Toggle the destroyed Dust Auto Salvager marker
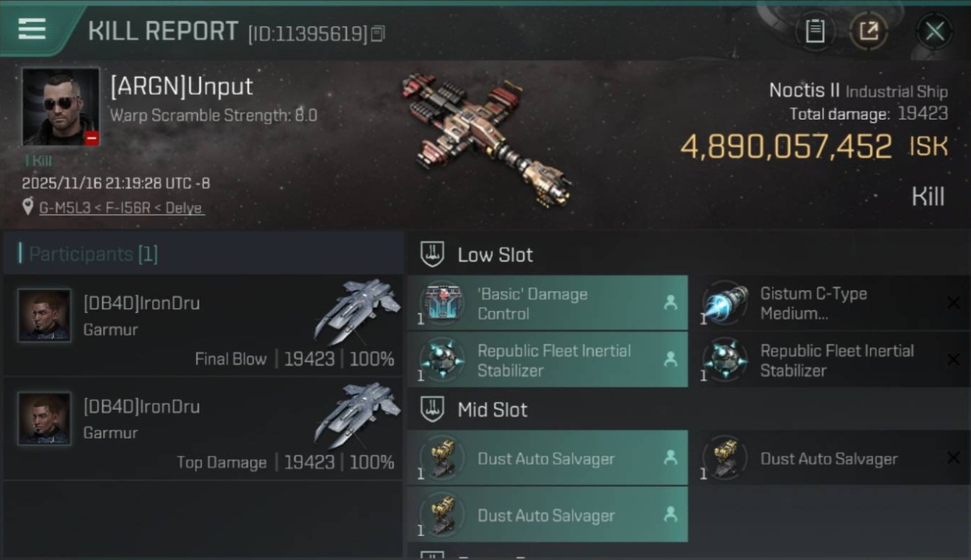This screenshot has width=971, height=560. [953, 458]
